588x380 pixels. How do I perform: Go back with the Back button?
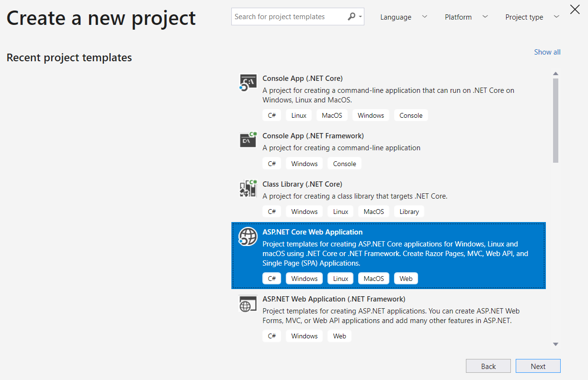pos(488,366)
